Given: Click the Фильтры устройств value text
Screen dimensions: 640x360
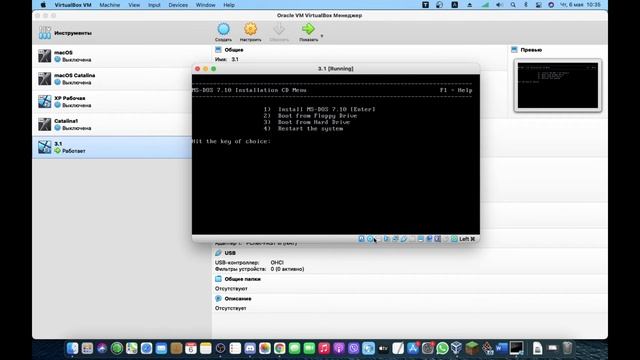Looking at the screenshot, I should [x=287, y=269].
